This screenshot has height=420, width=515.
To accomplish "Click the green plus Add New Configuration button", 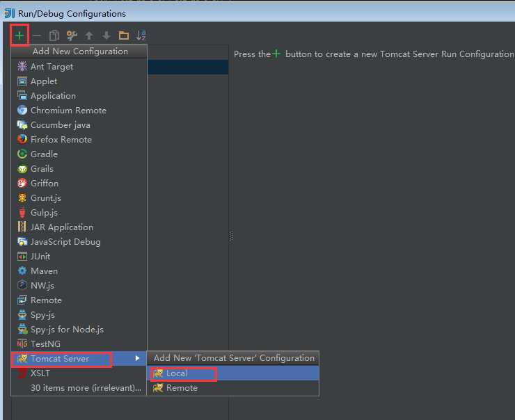I will (x=19, y=35).
